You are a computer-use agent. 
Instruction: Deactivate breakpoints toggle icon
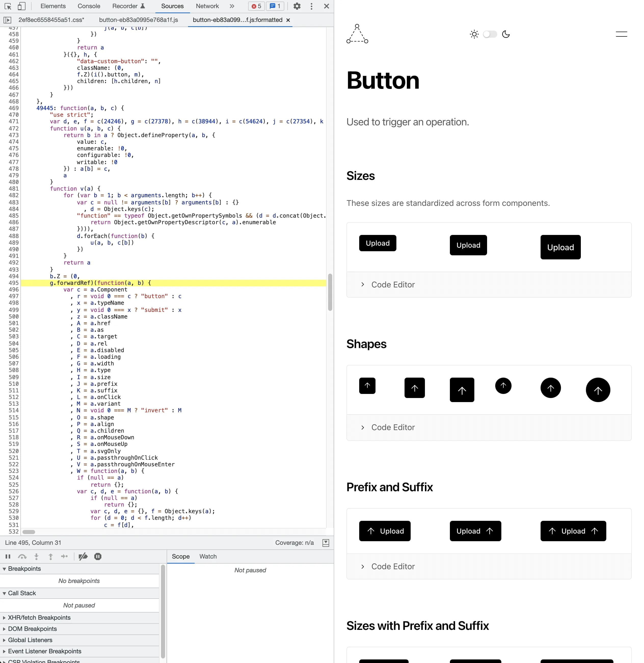(83, 556)
